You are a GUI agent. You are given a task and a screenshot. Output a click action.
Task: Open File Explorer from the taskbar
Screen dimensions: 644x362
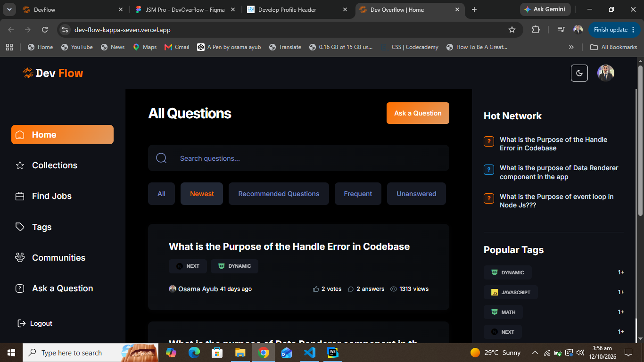[x=240, y=353]
